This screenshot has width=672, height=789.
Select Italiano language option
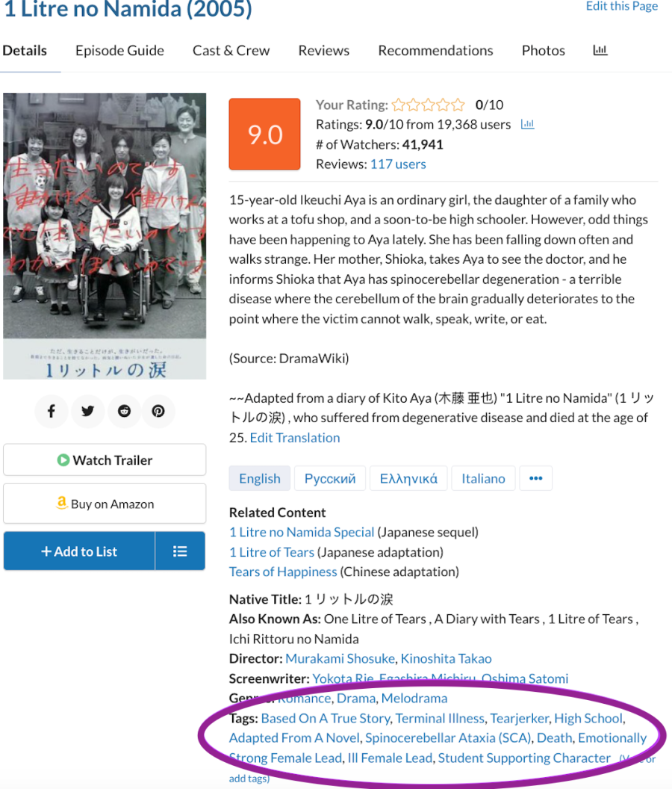(x=483, y=478)
